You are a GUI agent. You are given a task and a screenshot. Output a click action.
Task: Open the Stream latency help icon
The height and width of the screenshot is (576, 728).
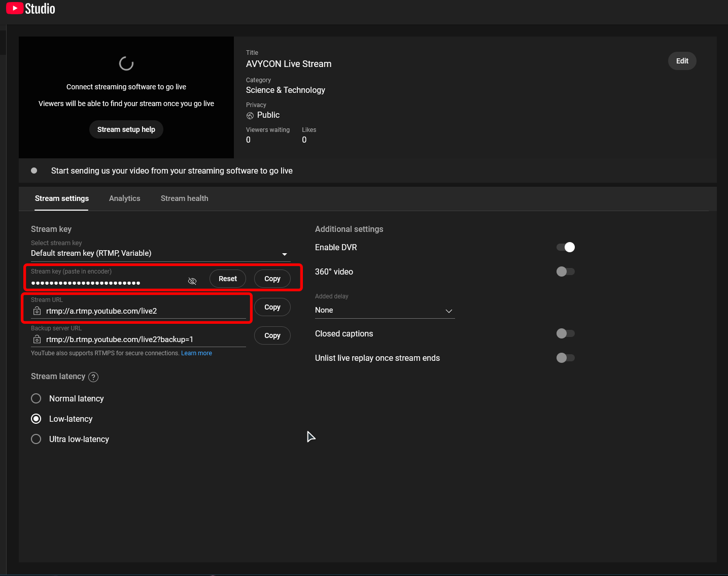point(93,377)
